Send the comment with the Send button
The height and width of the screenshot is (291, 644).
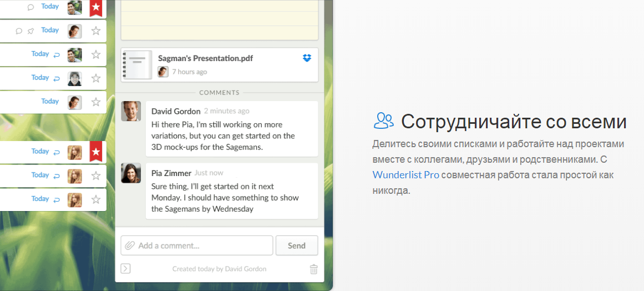coord(297,246)
